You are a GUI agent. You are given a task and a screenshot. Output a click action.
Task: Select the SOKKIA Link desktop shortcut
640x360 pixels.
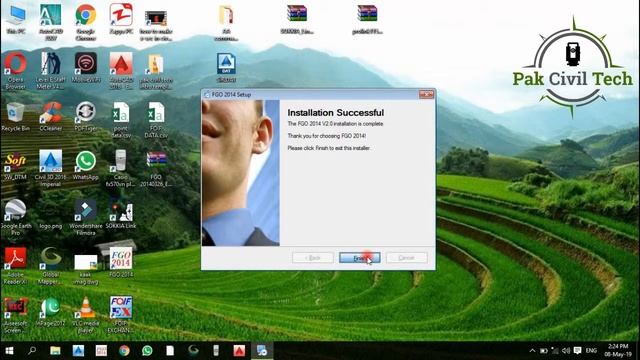(121, 214)
